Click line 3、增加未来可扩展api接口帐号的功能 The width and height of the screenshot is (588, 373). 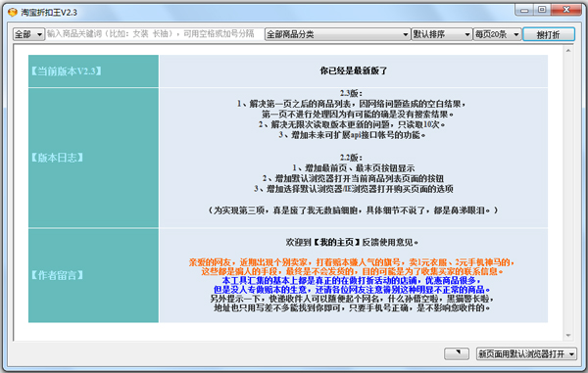(x=352, y=135)
